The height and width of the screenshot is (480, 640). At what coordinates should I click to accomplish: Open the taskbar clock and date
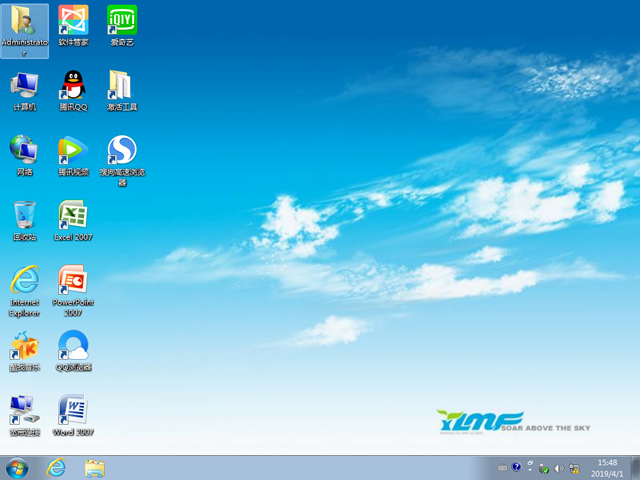(x=607, y=468)
